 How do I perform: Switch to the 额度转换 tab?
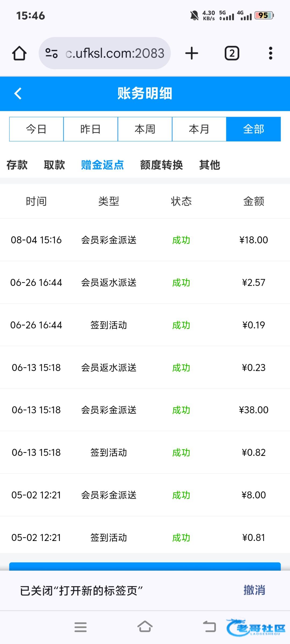(161, 165)
